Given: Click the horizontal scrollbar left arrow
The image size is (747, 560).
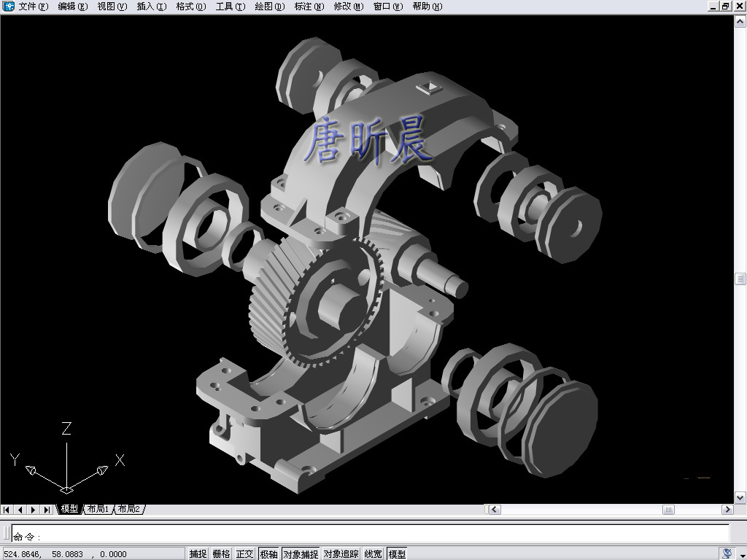Looking at the screenshot, I should 495,510.
